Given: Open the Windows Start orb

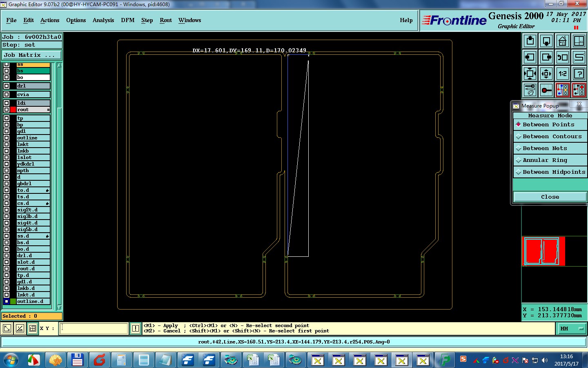Looking at the screenshot, I should [11, 360].
